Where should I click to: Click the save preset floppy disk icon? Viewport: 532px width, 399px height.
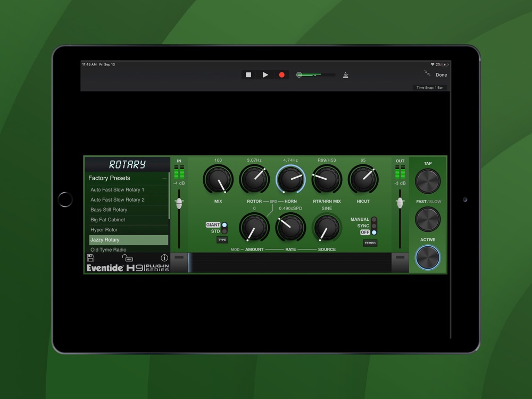coord(90,258)
